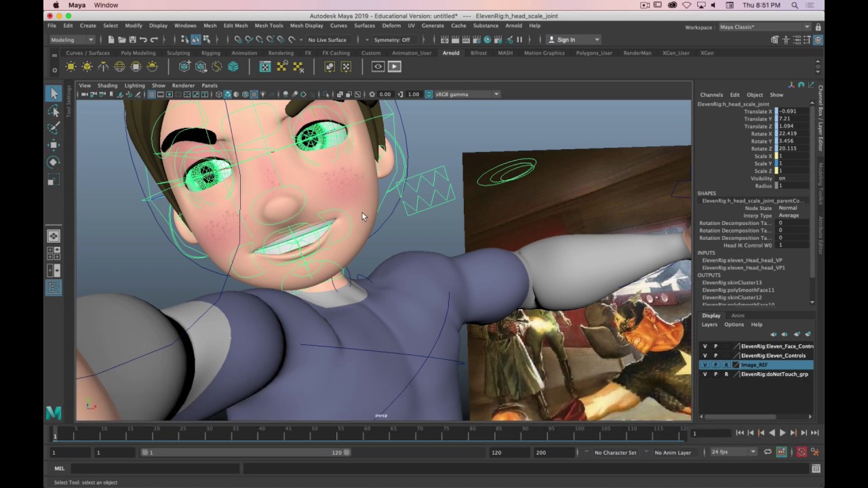This screenshot has height=488, width=868.
Task: Select the Paint Selection tool in toolbox
Action: pyautogui.click(x=54, y=127)
